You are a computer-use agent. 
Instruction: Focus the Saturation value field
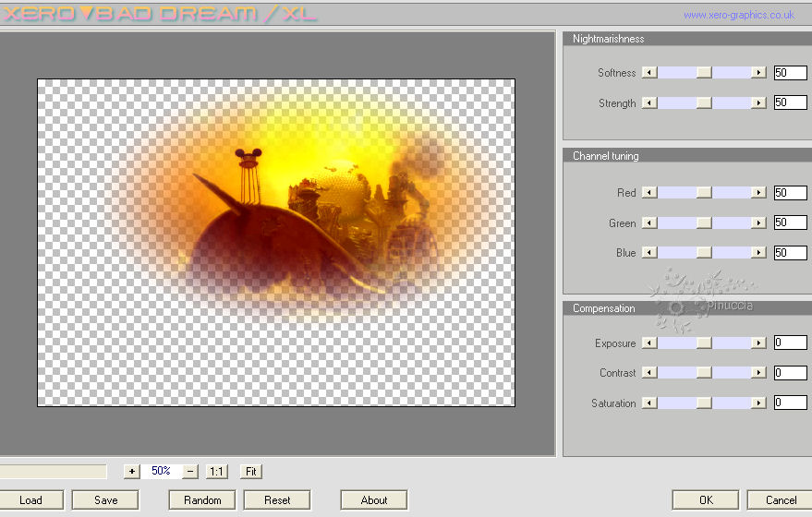tap(790, 403)
